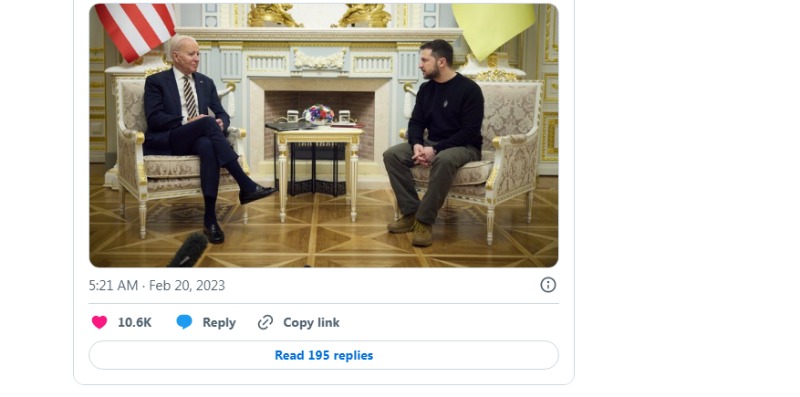800x397 pixels.
Task: Click the blue speech bubble reply icon
Action: [x=184, y=322]
